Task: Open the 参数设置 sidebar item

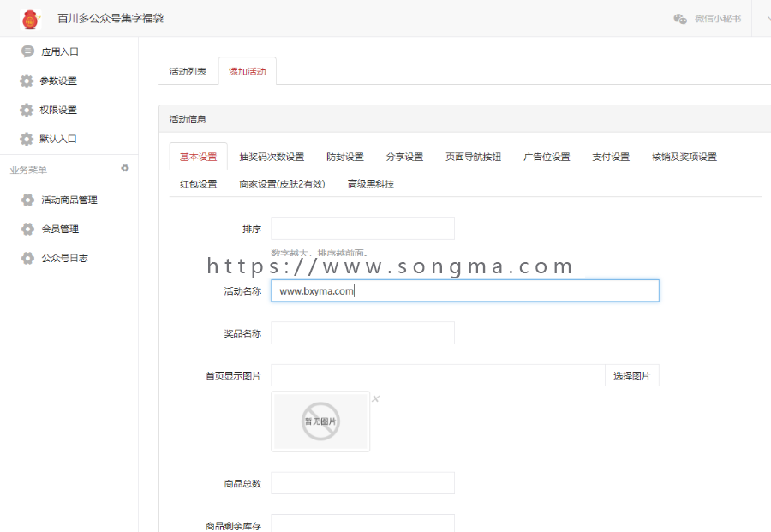Action: 58,81
